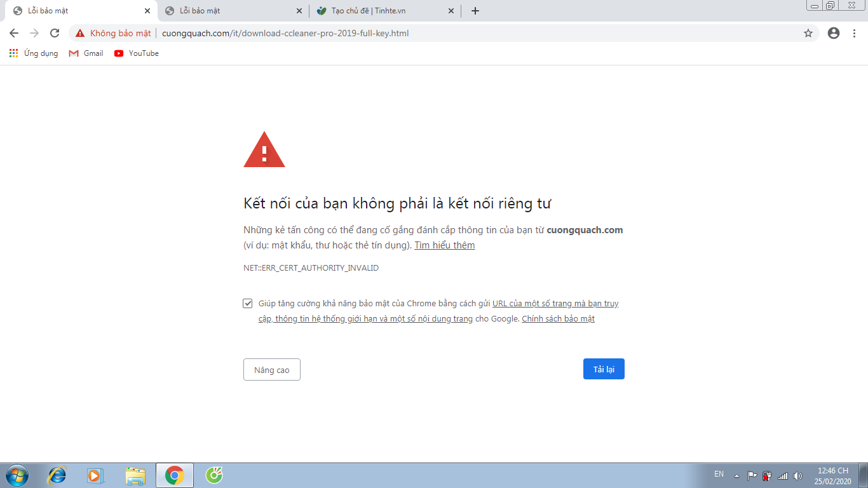Open a new tab with the plus button
Screen dimensions: 868x488
475,11
